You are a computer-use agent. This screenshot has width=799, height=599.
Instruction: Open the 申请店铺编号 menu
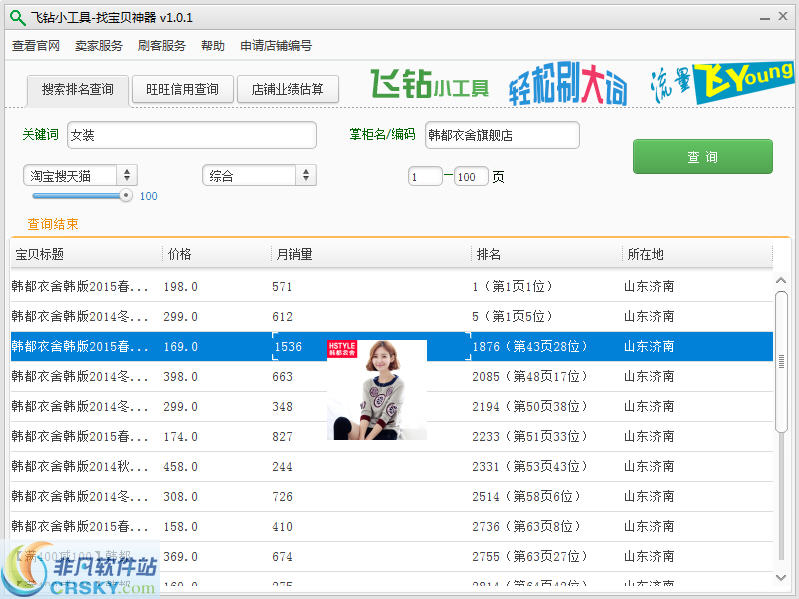(x=276, y=46)
